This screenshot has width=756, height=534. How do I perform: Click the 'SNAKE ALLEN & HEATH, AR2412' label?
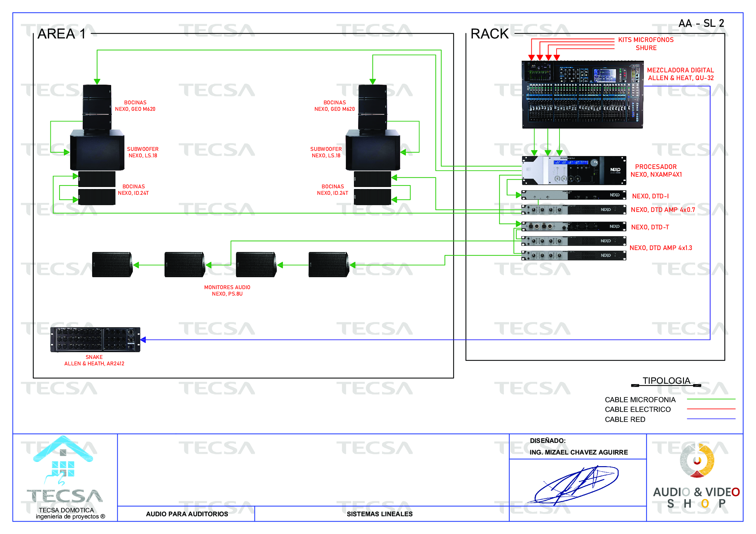(94, 360)
